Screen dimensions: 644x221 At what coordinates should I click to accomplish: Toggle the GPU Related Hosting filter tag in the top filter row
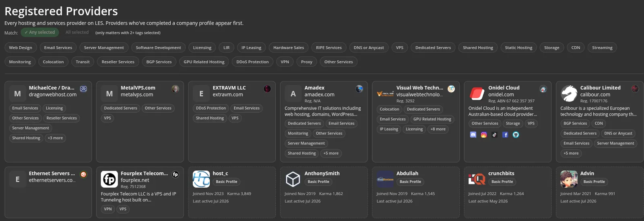pyautogui.click(x=204, y=62)
